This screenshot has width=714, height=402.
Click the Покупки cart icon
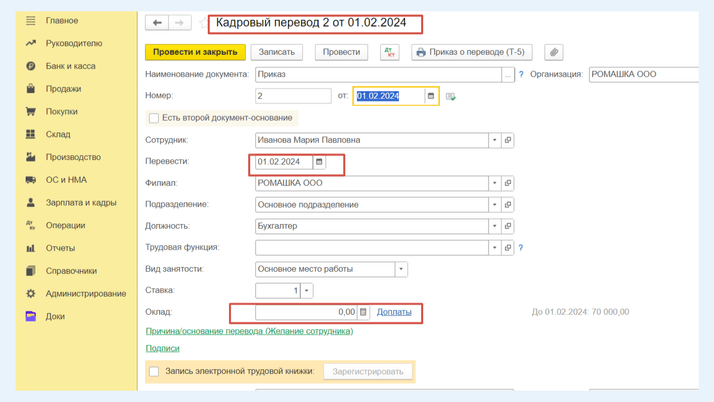pos(31,112)
